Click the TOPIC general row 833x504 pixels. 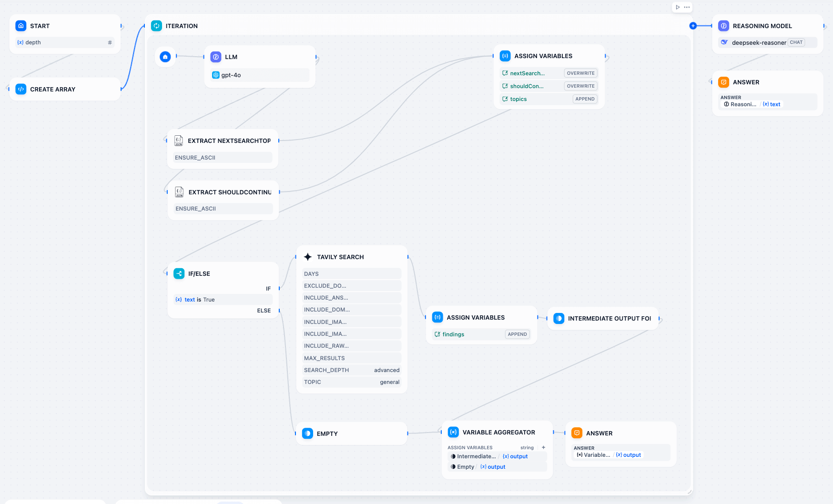point(352,382)
